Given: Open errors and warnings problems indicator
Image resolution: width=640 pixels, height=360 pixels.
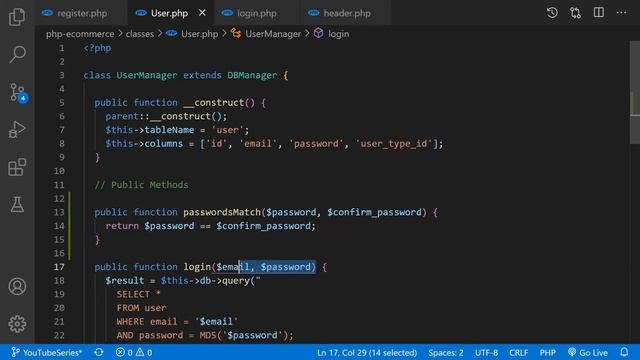Looking at the screenshot, I should [133, 352].
